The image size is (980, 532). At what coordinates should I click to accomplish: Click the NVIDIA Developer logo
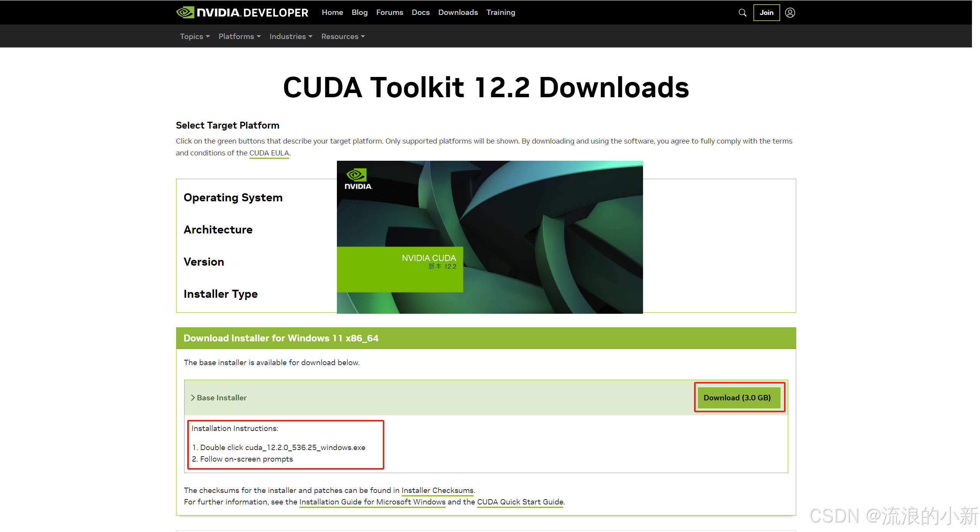242,13
